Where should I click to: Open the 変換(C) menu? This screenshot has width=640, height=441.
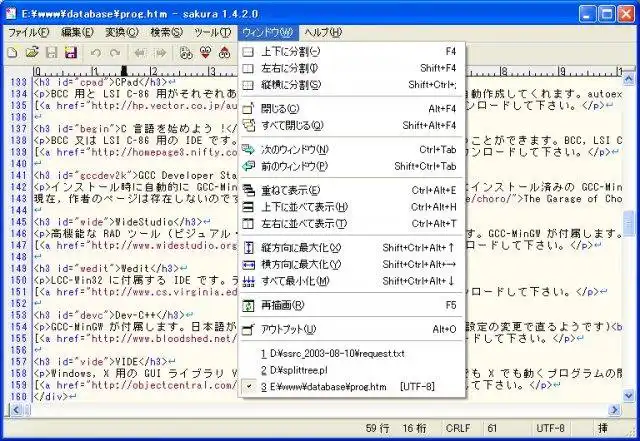122,32
